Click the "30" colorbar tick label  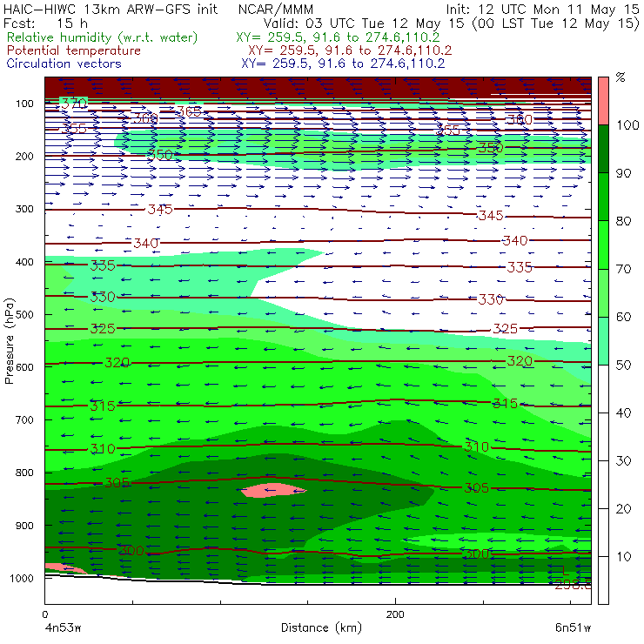[623, 461]
